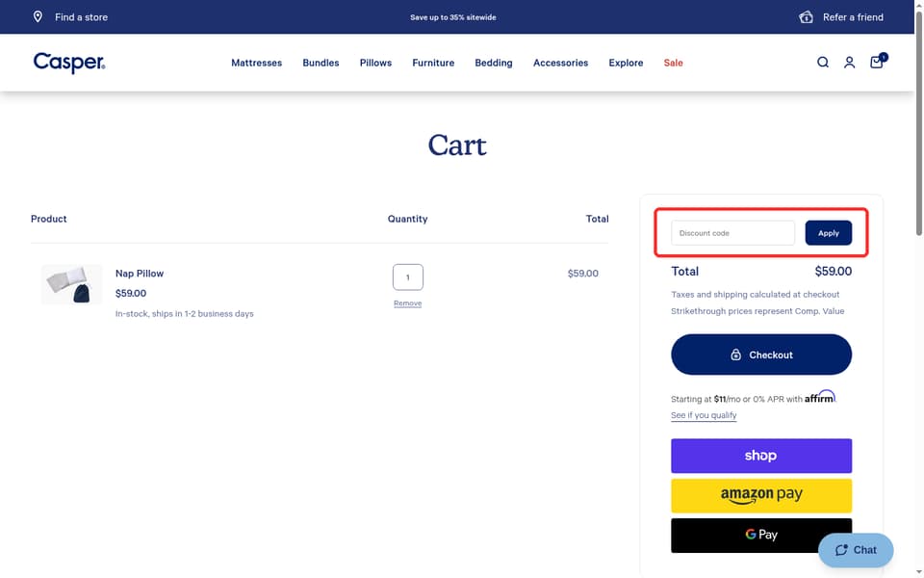Viewport: 924px width, 578px height.
Task: Click the page vertical scrollbar
Action: pyautogui.click(x=918, y=124)
